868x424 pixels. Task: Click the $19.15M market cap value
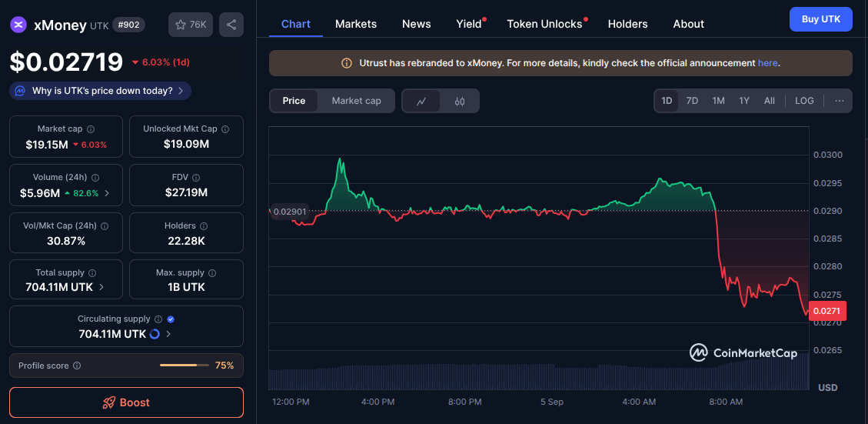click(46, 145)
